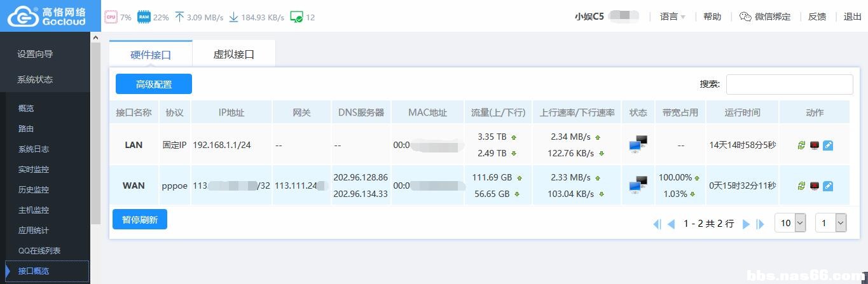
Task: Click LAN row status computers icon
Action: [x=638, y=145]
